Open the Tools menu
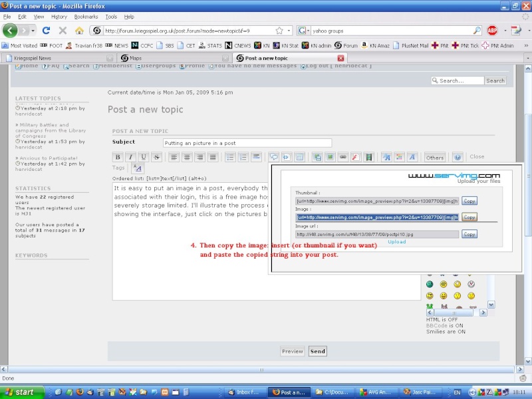 [x=111, y=17]
